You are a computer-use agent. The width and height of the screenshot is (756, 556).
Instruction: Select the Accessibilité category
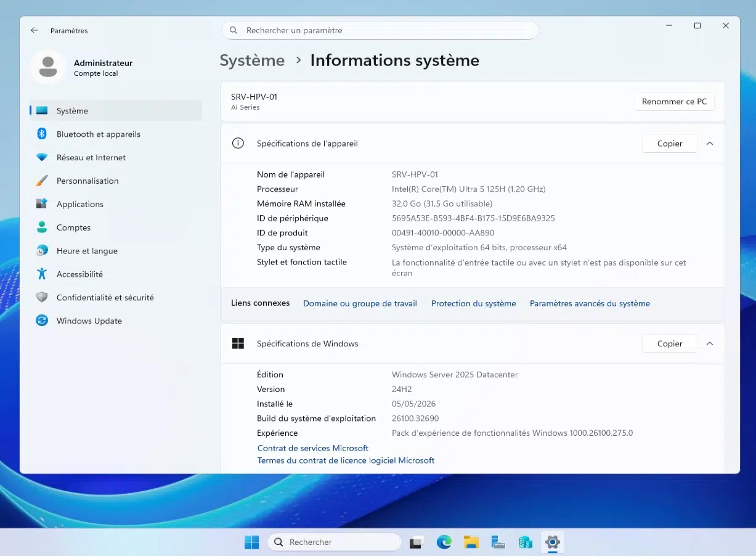[x=116, y=274]
